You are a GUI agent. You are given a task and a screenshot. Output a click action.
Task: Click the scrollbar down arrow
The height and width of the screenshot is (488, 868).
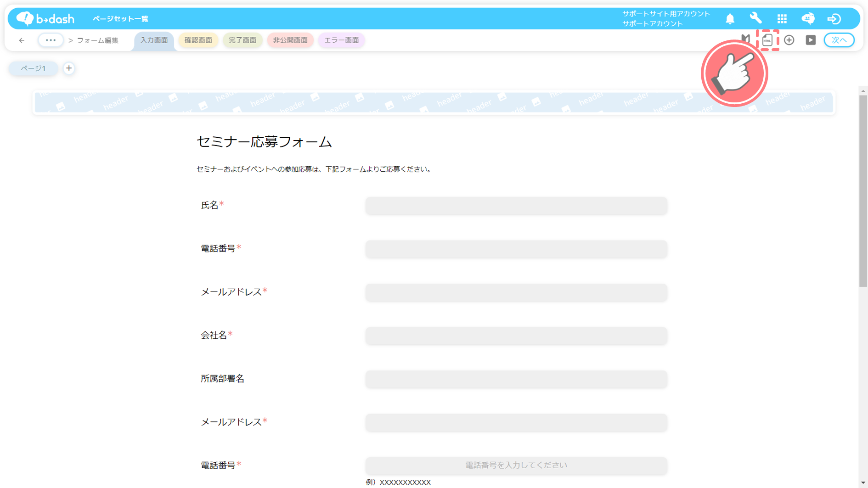click(863, 483)
